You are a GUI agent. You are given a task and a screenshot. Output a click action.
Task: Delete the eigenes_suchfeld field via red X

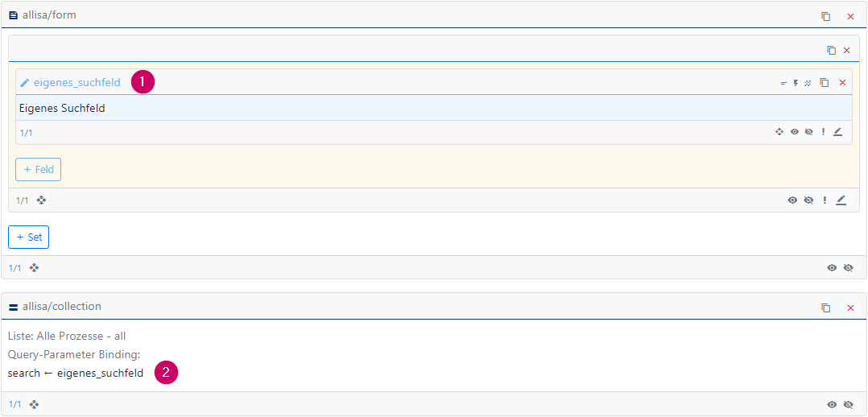tap(842, 82)
